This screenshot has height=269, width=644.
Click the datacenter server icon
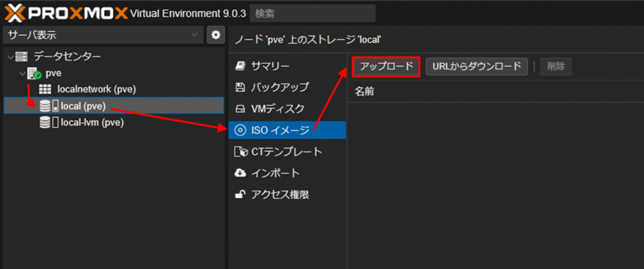[x=21, y=57]
